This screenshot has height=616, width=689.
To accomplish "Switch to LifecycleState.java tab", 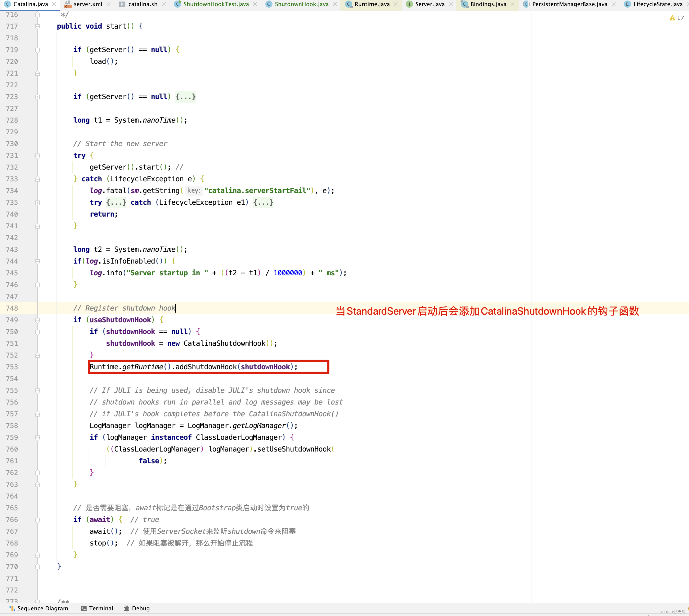I will coord(658,4).
